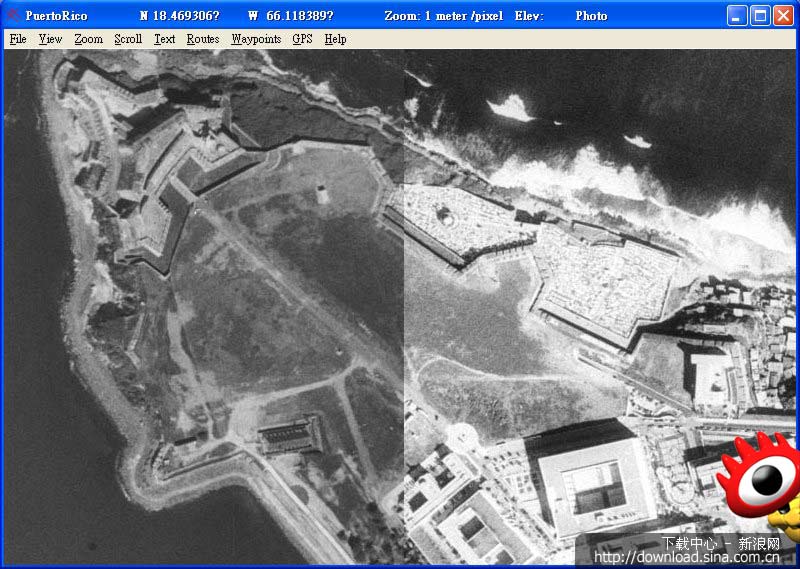Click the large square building with courtyard
The height and width of the screenshot is (569, 800).
[589, 480]
